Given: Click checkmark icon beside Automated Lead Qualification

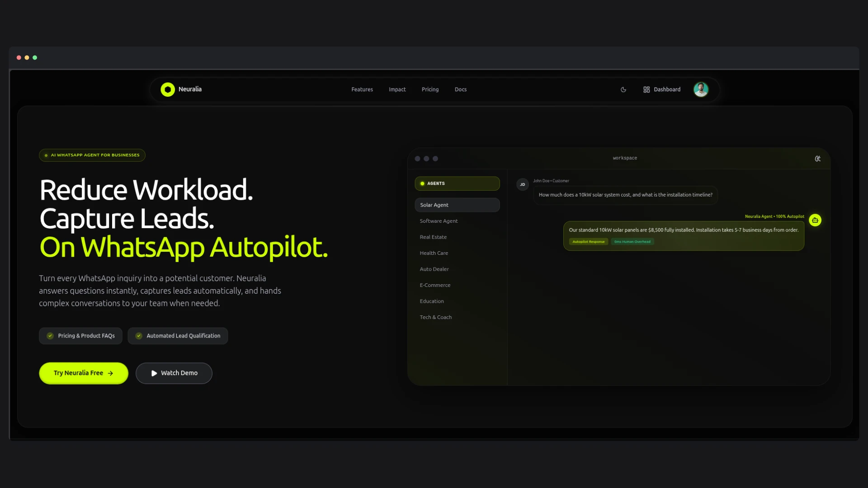Looking at the screenshot, I should (139, 336).
